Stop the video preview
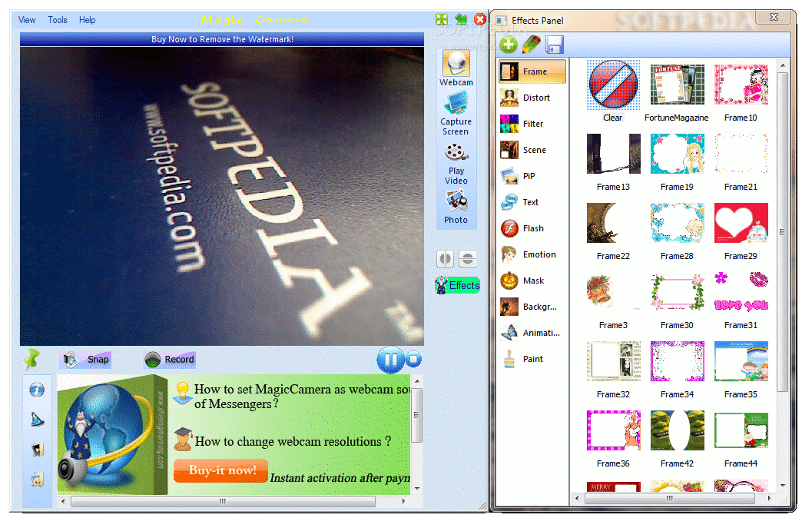 click(x=413, y=359)
